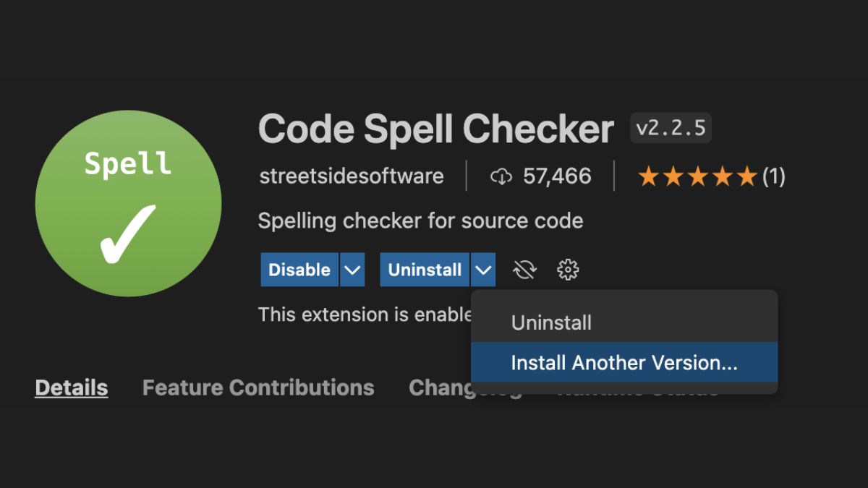The width and height of the screenshot is (868, 488).
Task: Expand the Uninstall button dropdown arrow
Action: [x=483, y=269]
